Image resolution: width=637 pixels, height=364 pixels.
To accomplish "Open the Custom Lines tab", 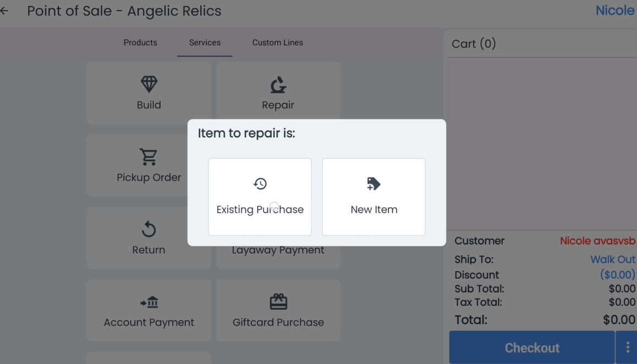I will pos(277,43).
